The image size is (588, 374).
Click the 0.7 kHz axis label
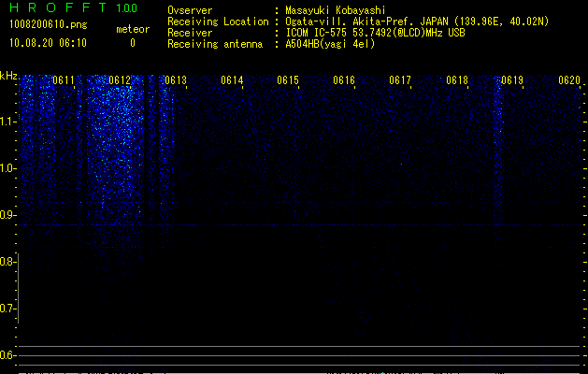tap(7, 309)
